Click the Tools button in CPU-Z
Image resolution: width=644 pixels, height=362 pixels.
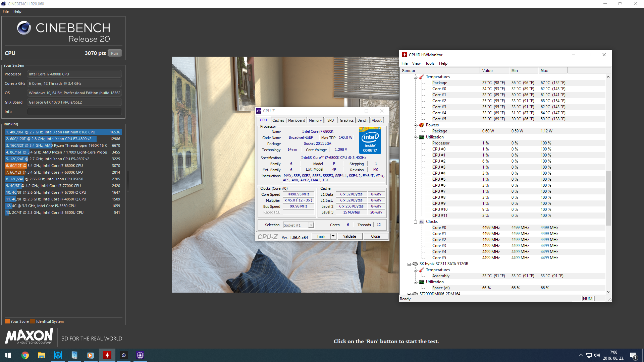tap(321, 236)
